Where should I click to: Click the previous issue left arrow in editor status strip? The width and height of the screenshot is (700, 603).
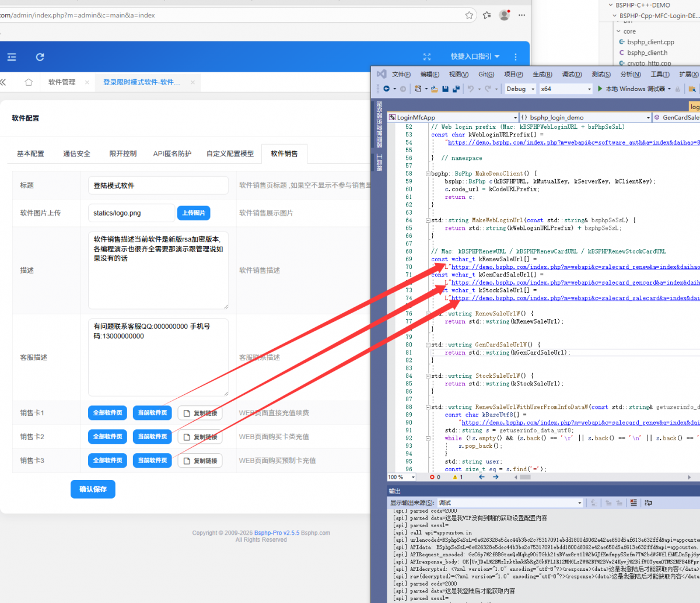pyautogui.click(x=482, y=477)
